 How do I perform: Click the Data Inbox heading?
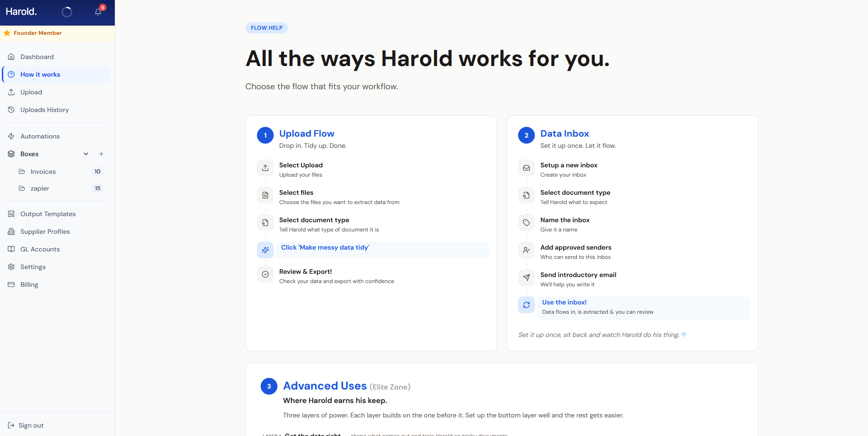pos(565,134)
